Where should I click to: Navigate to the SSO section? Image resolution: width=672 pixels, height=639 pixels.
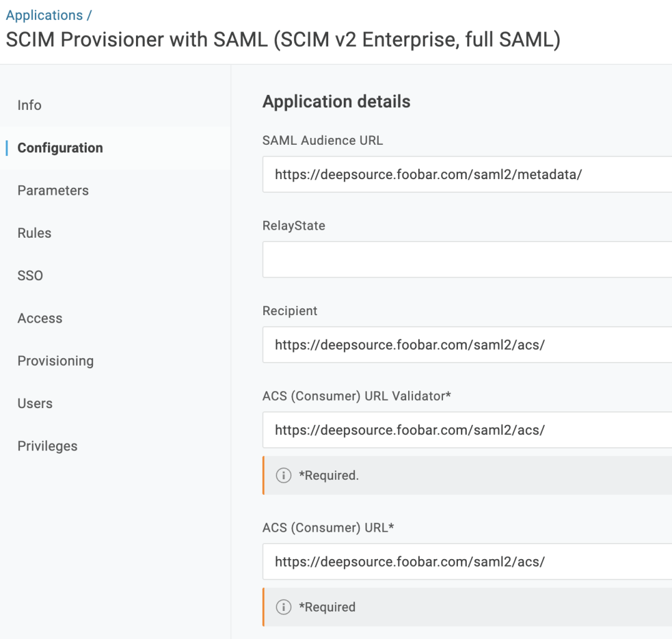pyautogui.click(x=30, y=276)
